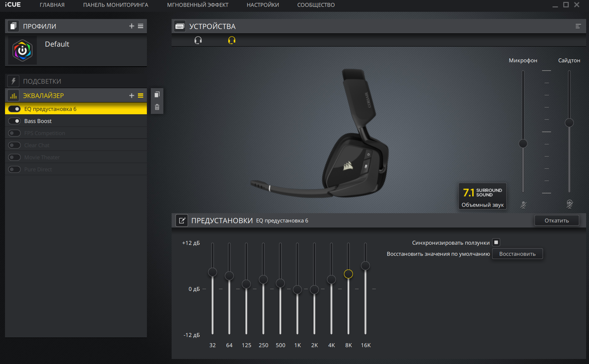Toggle the Movie Theater switch
Viewport: 589px width, 364px height.
pos(14,157)
